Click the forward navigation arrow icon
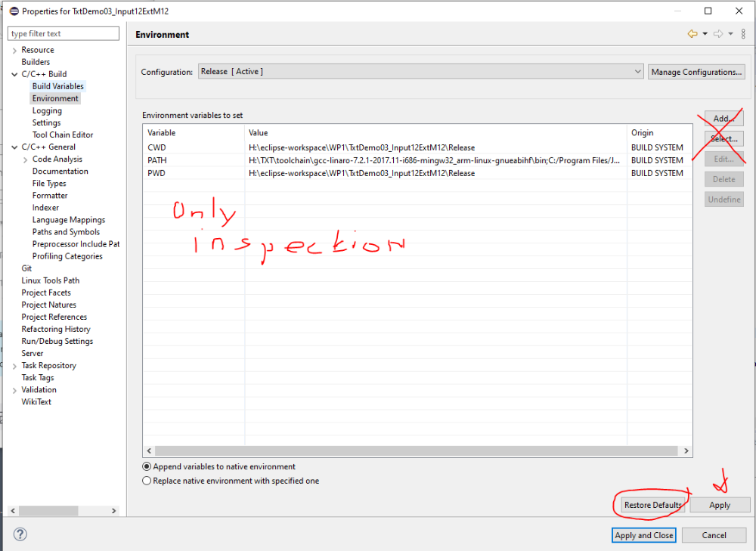756x551 pixels. [x=718, y=34]
